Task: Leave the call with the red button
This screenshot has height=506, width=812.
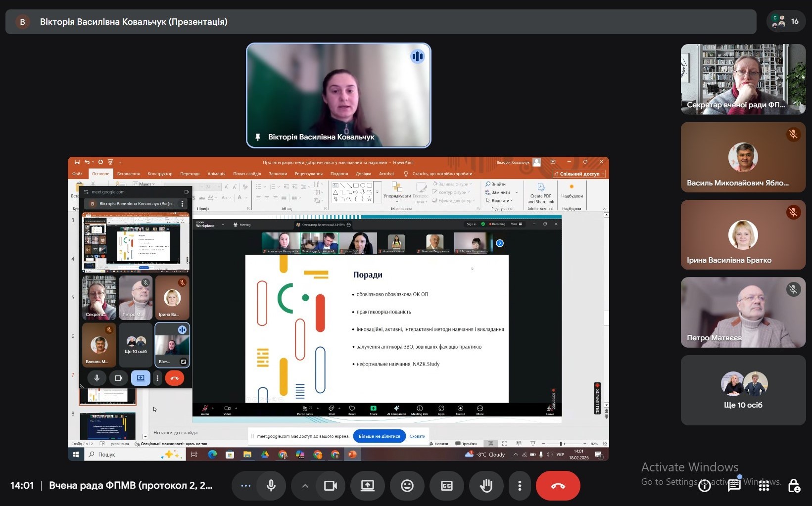Action: [558, 486]
